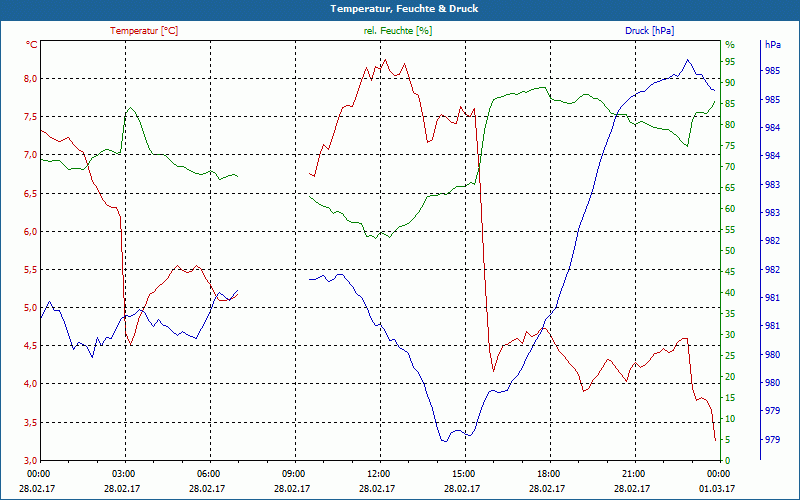The width and height of the screenshot is (800, 500).
Task: Click the '30' humidity axis value
Action: pos(730,335)
